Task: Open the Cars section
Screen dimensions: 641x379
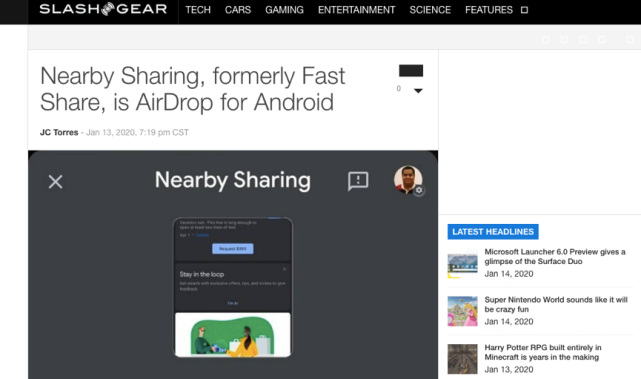Action: [x=238, y=10]
